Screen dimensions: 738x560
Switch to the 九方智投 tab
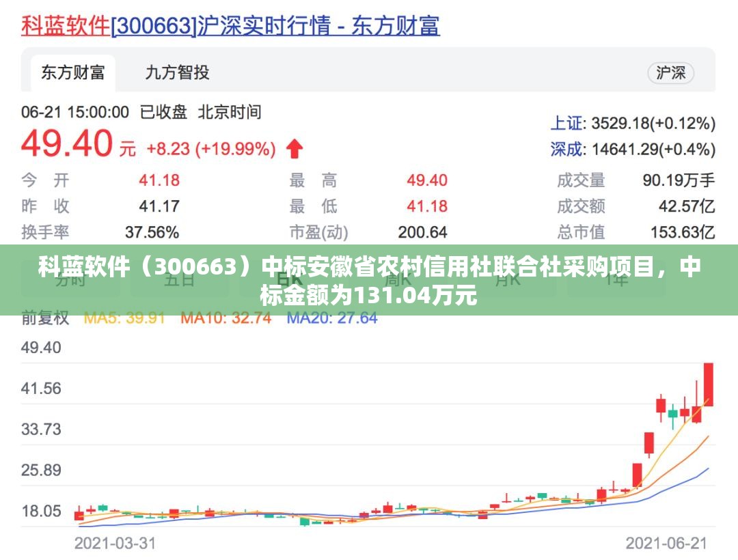[x=178, y=73]
